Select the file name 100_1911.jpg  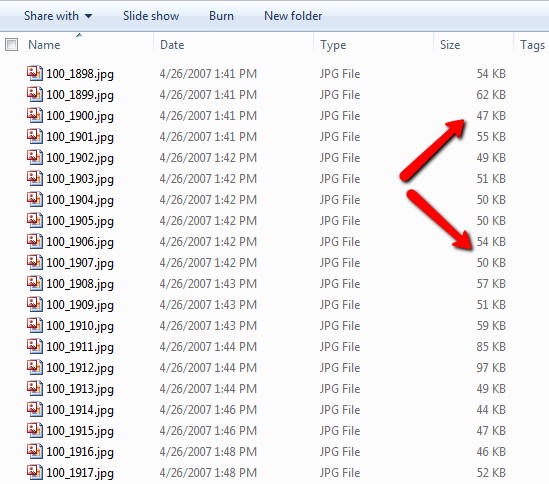(x=80, y=347)
